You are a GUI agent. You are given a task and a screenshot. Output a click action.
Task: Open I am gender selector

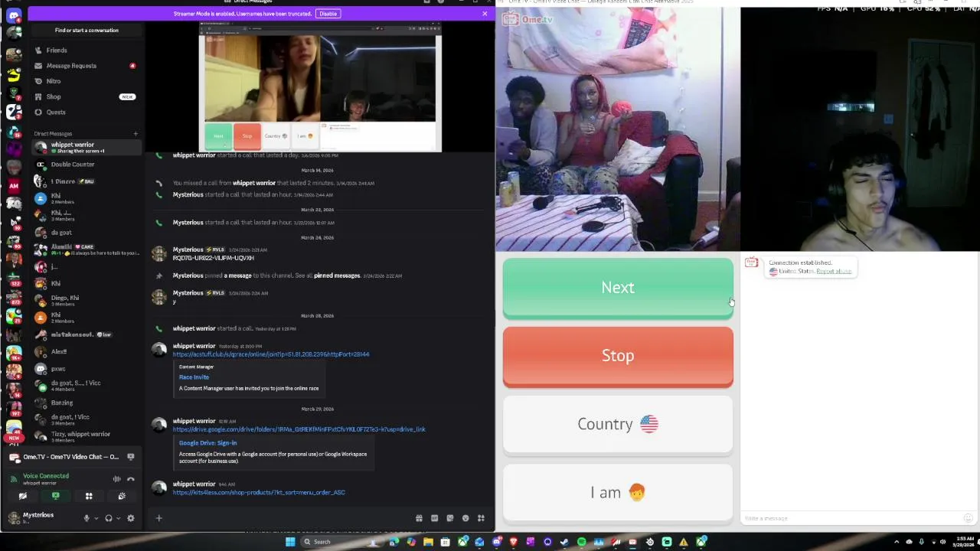click(x=618, y=492)
